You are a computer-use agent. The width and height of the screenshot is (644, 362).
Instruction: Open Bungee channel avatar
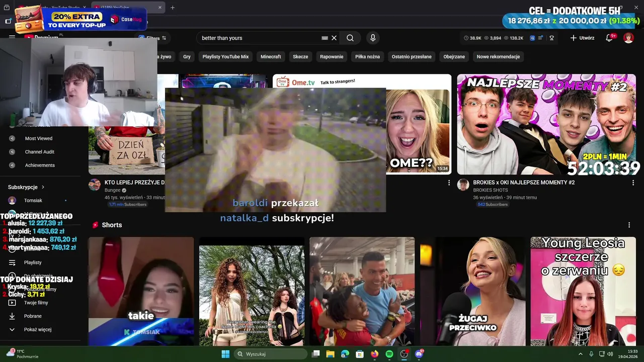[x=94, y=185]
